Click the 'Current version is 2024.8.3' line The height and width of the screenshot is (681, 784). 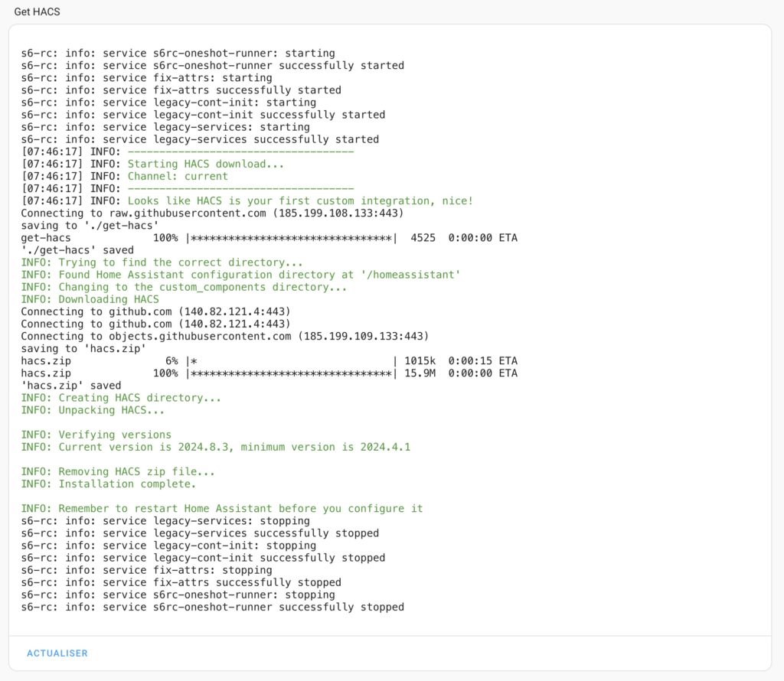(x=216, y=447)
